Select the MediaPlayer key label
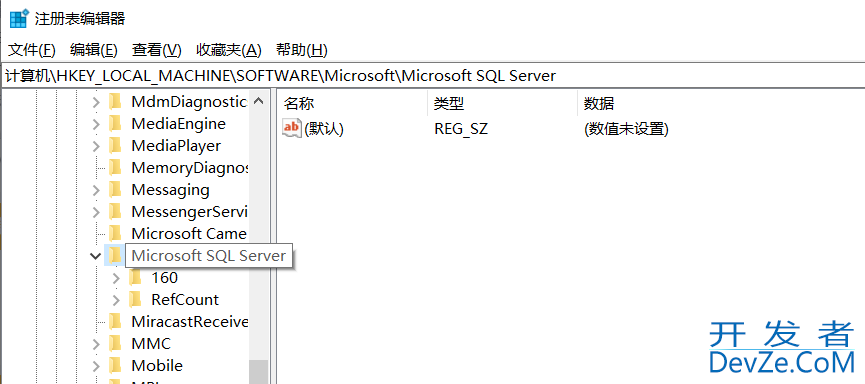 tap(176, 146)
